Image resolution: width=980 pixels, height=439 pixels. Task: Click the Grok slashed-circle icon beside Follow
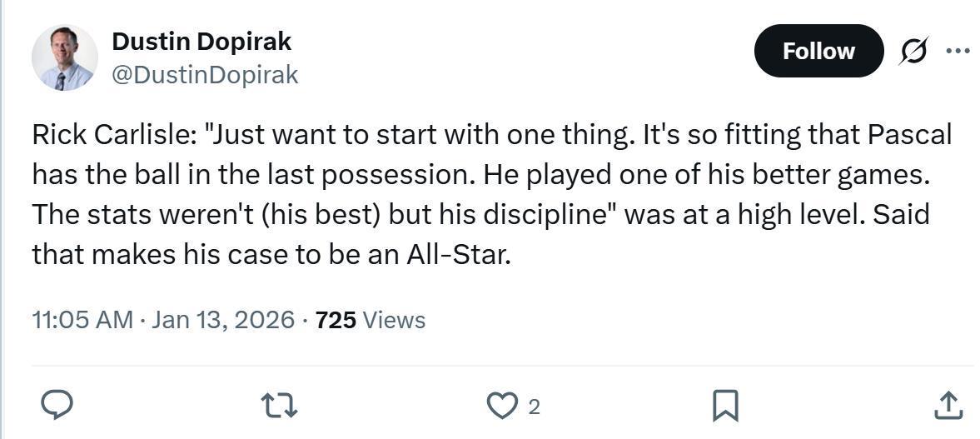click(913, 51)
